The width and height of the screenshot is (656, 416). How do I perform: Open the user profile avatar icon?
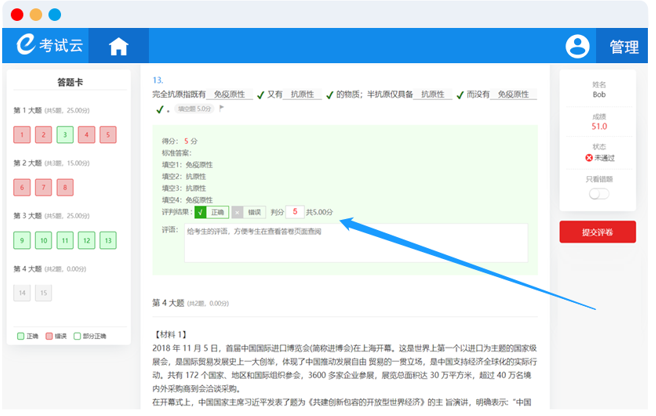[577, 46]
